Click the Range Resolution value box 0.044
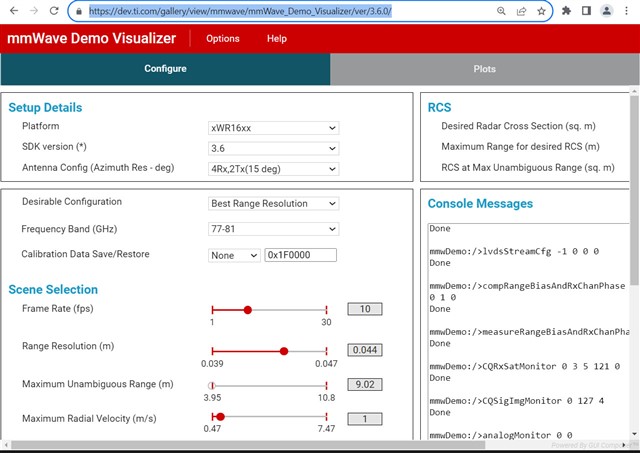 coord(365,350)
